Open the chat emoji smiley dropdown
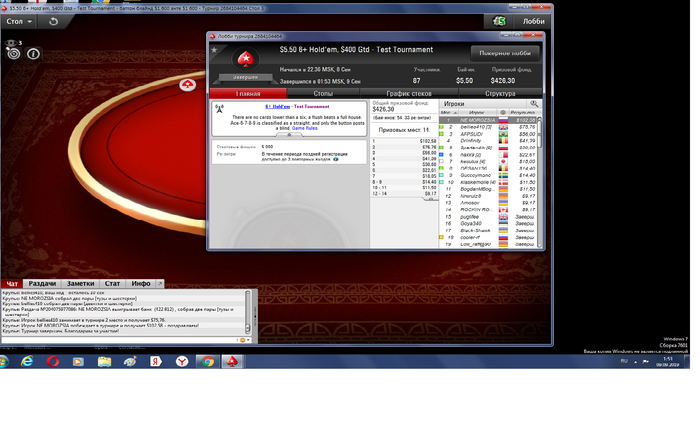 point(244,340)
